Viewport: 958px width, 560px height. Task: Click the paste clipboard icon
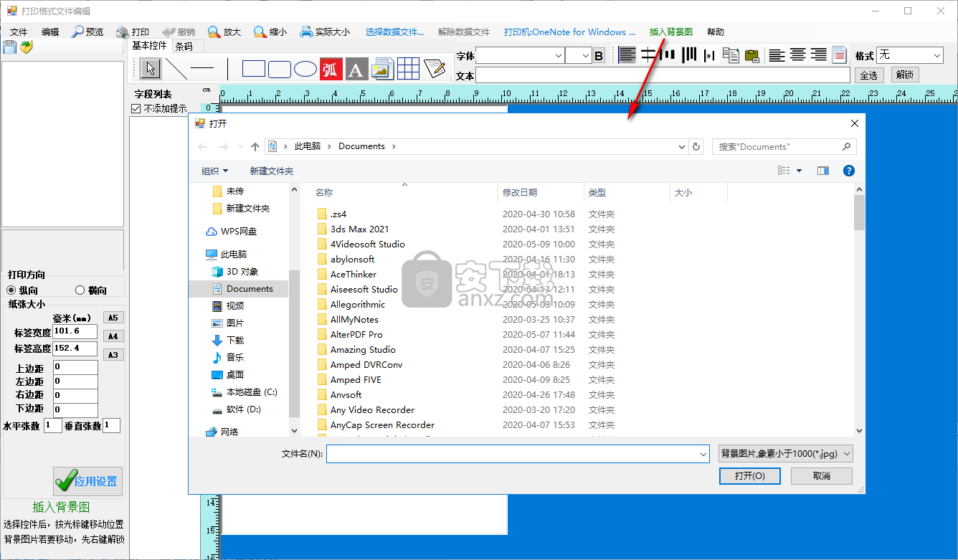(x=751, y=55)
